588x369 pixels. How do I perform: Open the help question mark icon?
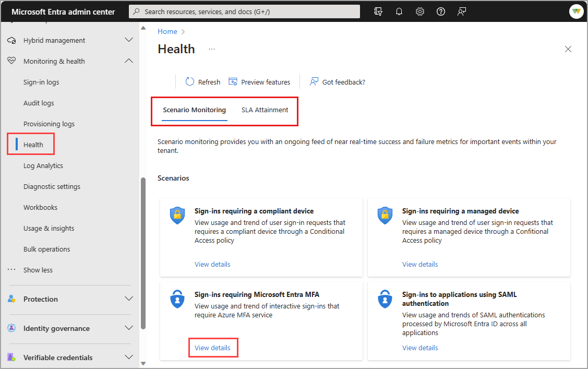pyautogui.click(x=441, y=11)
